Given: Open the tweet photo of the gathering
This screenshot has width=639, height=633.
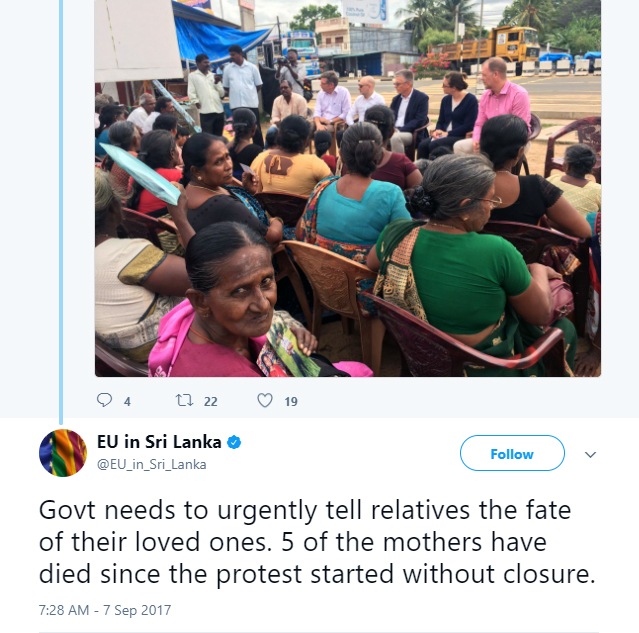Looking at the screenshot, I should (x=348, y=188).
